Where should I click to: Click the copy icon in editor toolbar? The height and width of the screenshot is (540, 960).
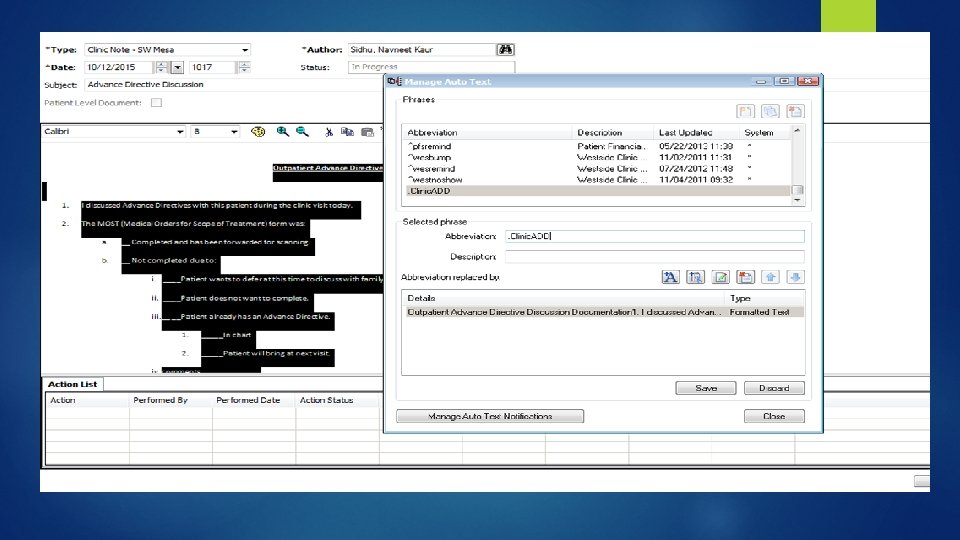(348, 131)
